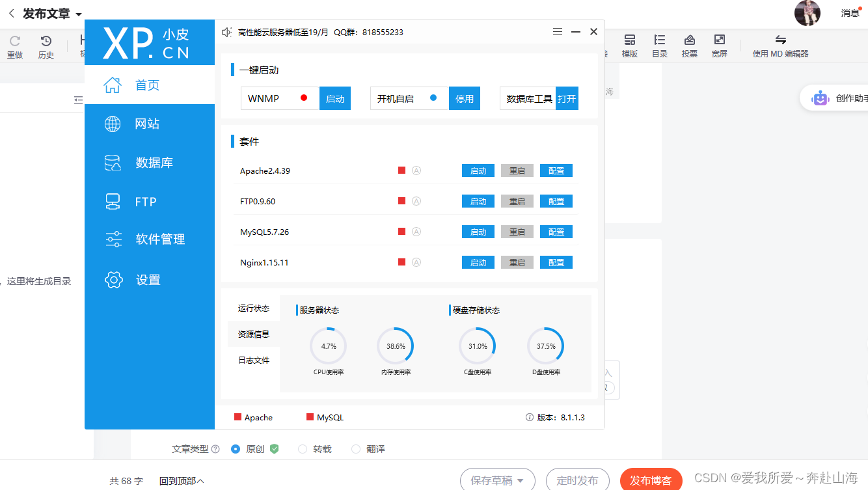Switch to the 日志文件 tab
Screen dimensions: 868x490
point(254,360)
